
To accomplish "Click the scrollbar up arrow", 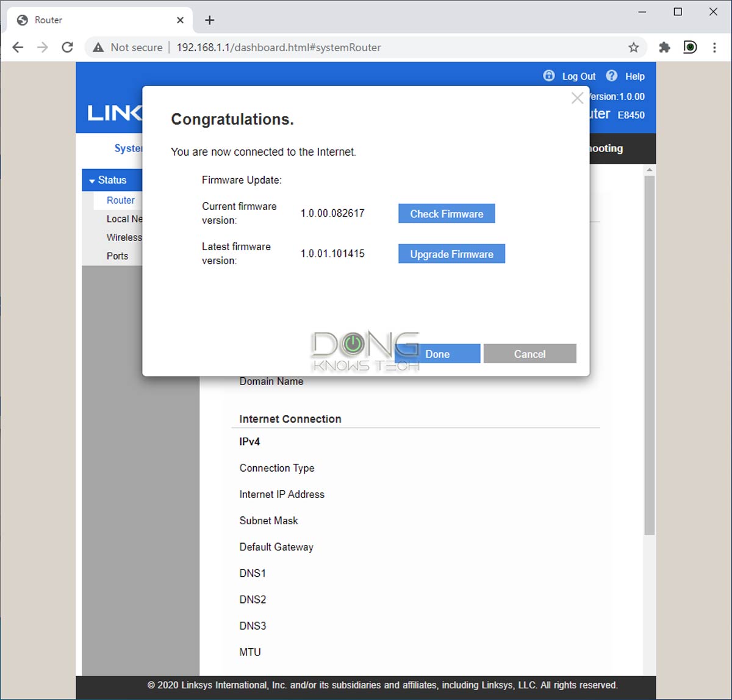I will coord(649,170).
